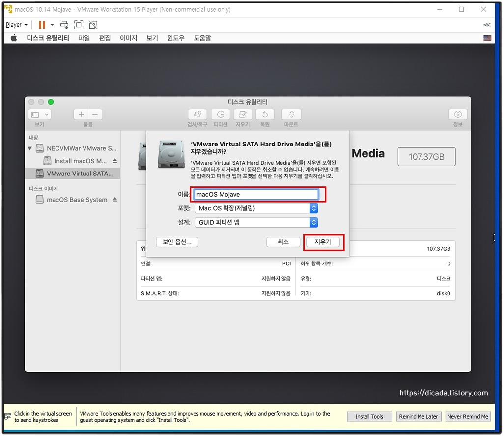Click the 지우기 erase confirm button
Viewport: 504px width, 436px height.
click(323, 242)
